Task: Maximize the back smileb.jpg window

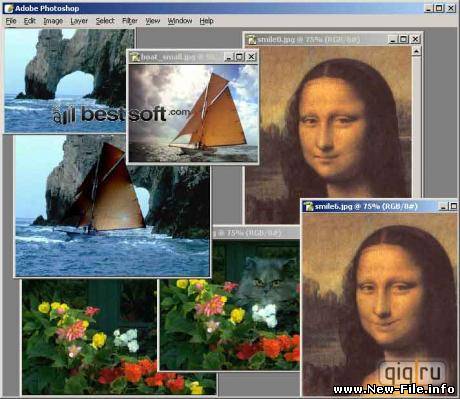Action: tap(404, 39)
